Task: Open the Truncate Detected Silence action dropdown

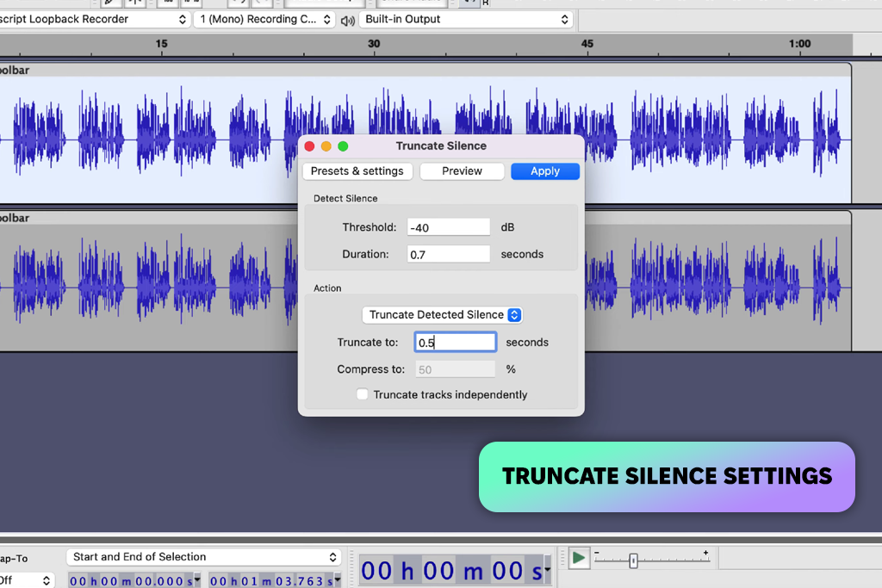Action: [442, 315]
